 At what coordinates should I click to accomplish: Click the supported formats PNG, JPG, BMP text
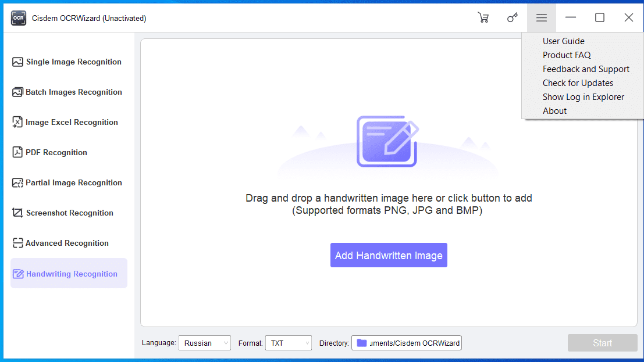387,210
